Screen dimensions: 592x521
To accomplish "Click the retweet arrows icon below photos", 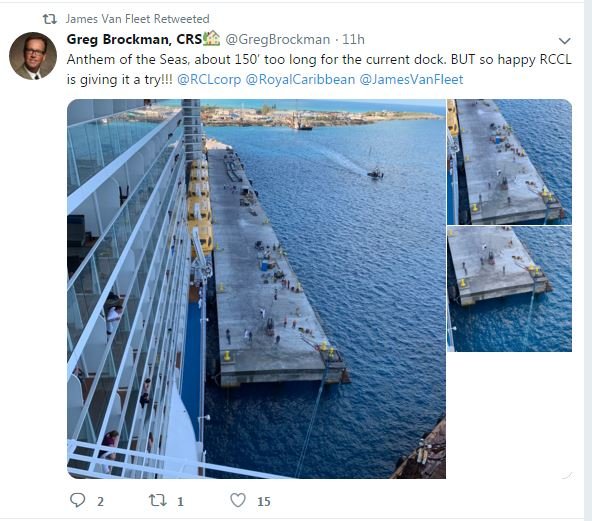I will (x=157, y=500).
